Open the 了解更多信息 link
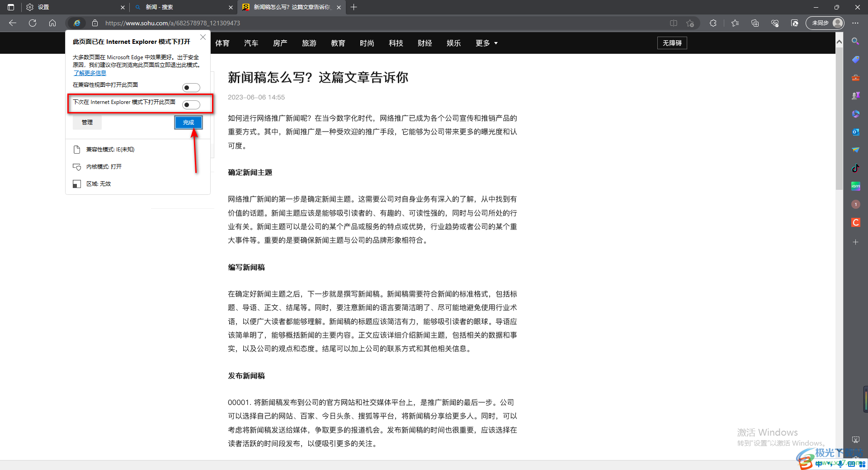 (x=90, y=73)
